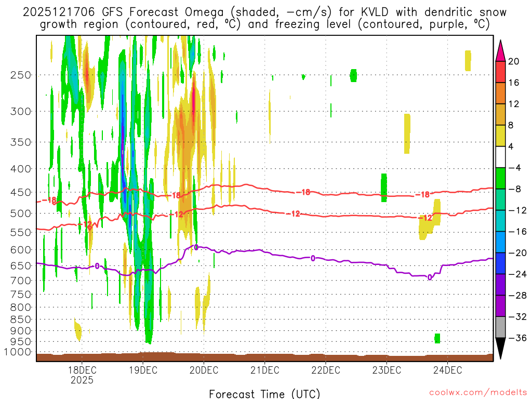Screen dimensions: 532x399
Task: Click the 300 pressure level label
Action: [21, 111]
